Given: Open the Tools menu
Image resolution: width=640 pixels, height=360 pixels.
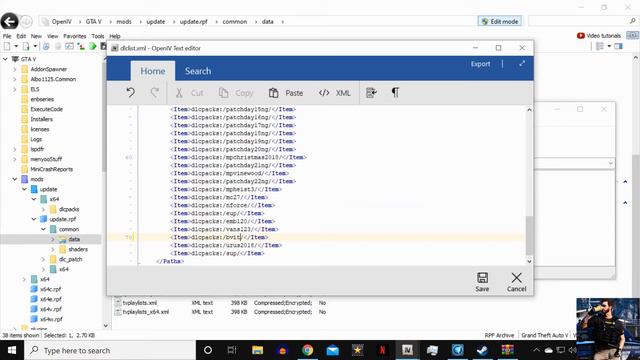Looking at the screenshot, I should click(x=98, y=36).
